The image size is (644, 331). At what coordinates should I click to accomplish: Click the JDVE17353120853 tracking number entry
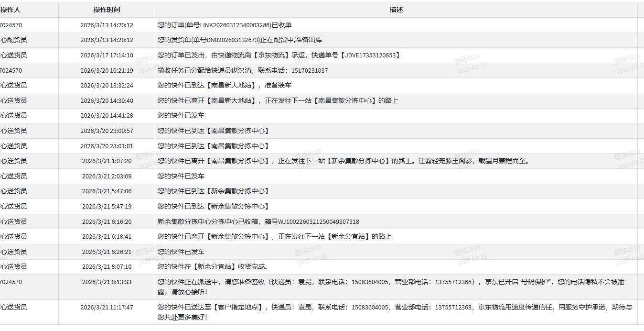point(279,55)
